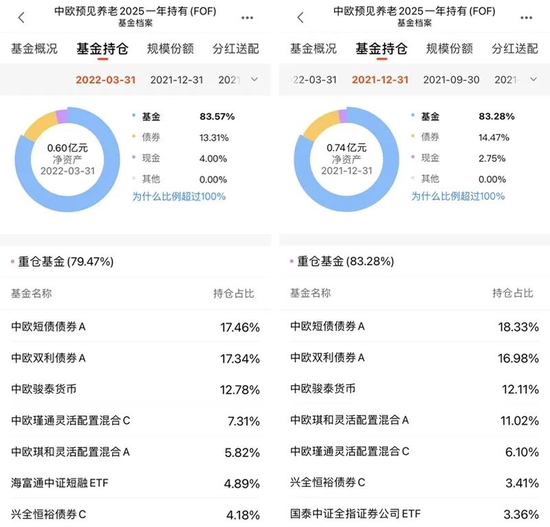Open right 为什么比例超过100% link

(458, 196)
